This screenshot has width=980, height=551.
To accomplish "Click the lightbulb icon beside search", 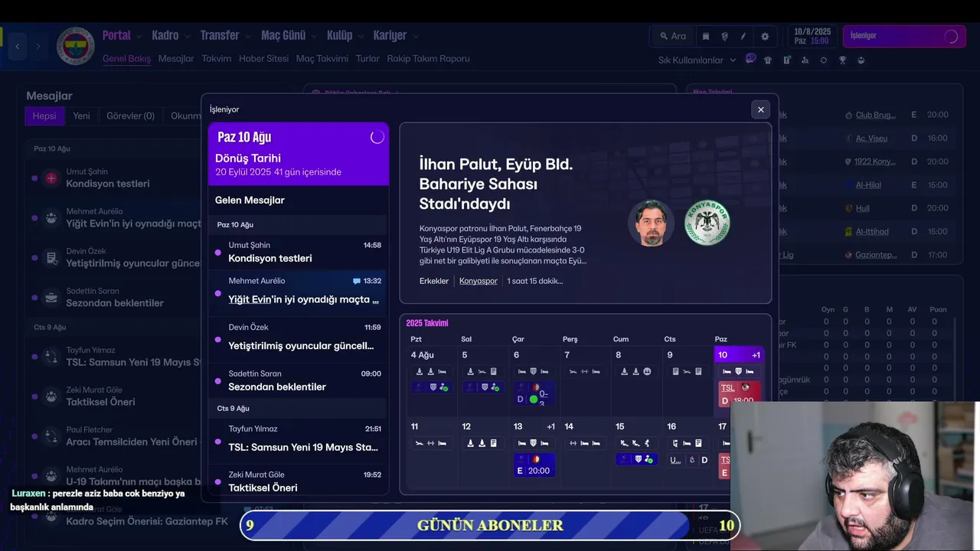I will (724, 36).
